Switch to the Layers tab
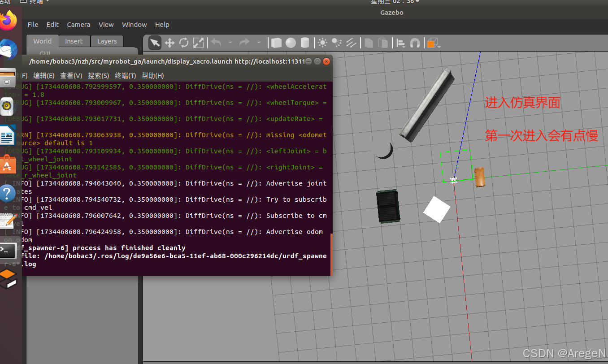This screenshot has width=608, height=364. [x=107, y=41]
